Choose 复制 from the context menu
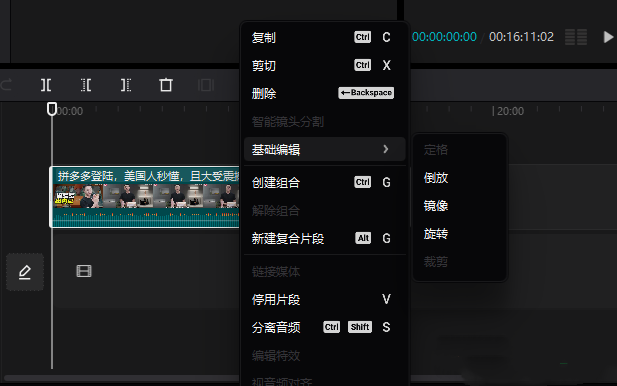The image size is (617, 386). point(325,37)
